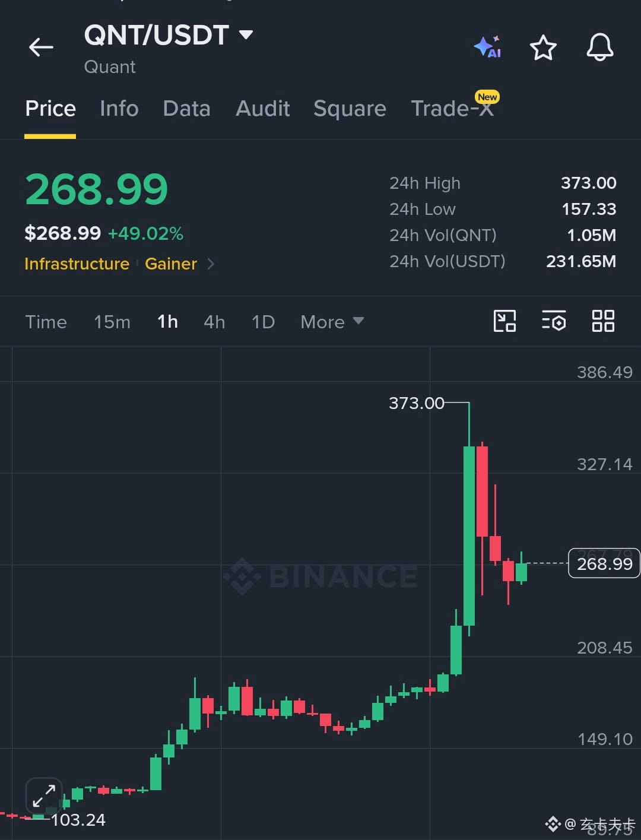This screenshot has height=840, width=641.
Task: Open price alert bell icon
Action: click(600, 47)
